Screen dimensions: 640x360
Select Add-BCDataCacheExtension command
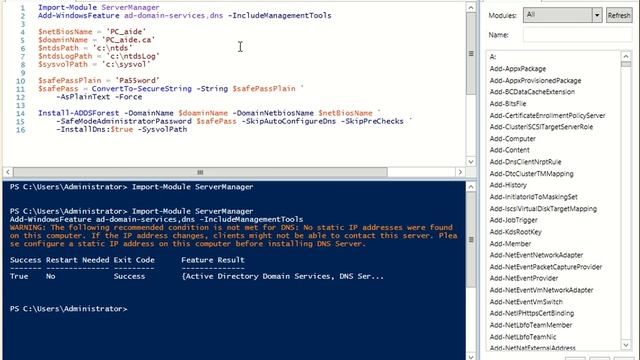point(532,92)
